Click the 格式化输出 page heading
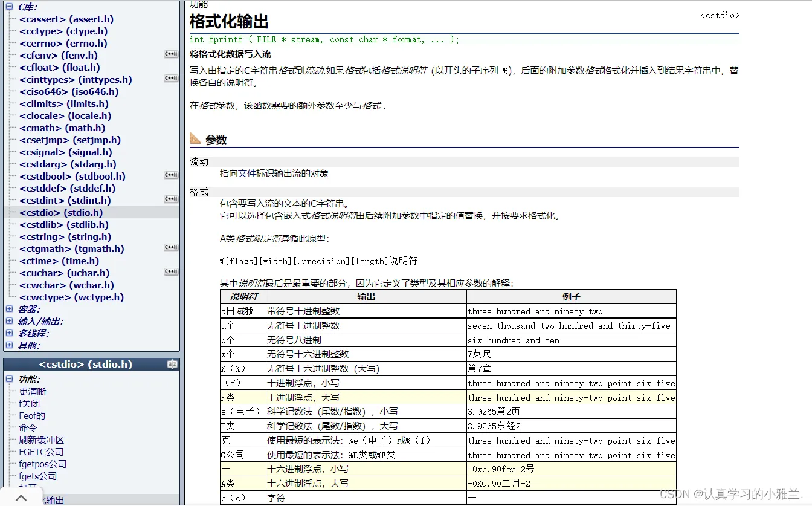Image resolution: width=812 pixels, height=506 pixels. tap(229, 22)
